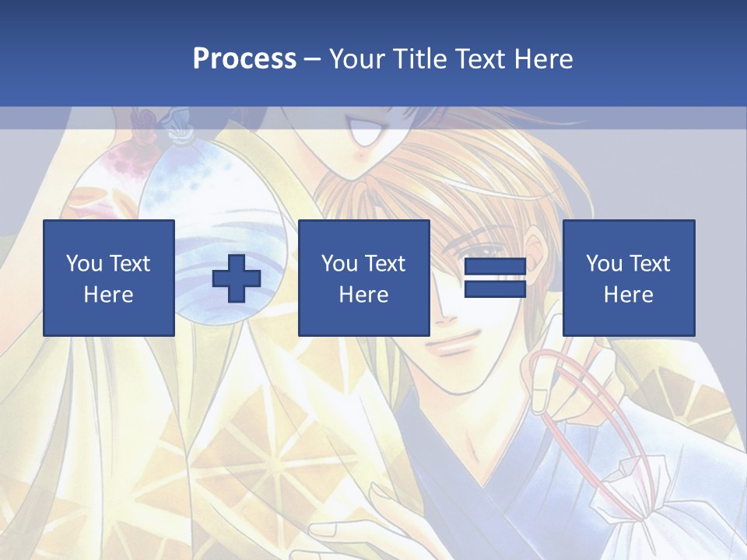
Task: Click 'Your Title Text Here' title text
Action: tap(451, 58)
